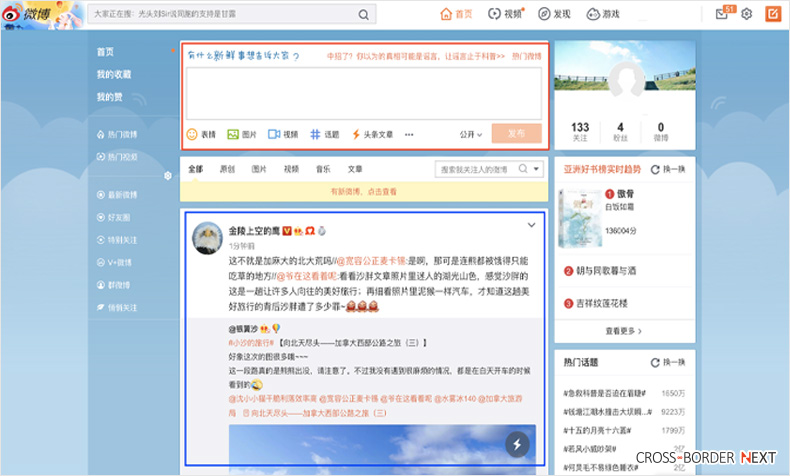The height and width of the screenshot is (476, 790).
Task: Select 首页 in the left sidebar
Action: point(105,52)
